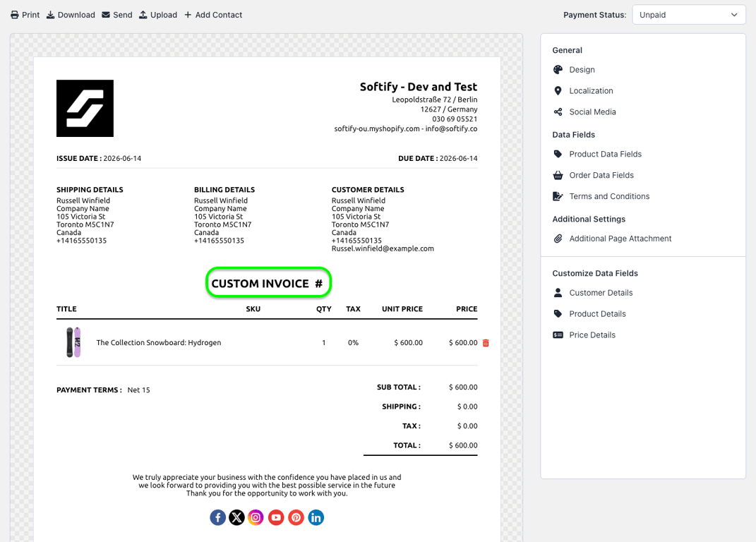This screenshot has height=542, width=756.
Task: Open Terms and Conditions
Action: (609, 196)
